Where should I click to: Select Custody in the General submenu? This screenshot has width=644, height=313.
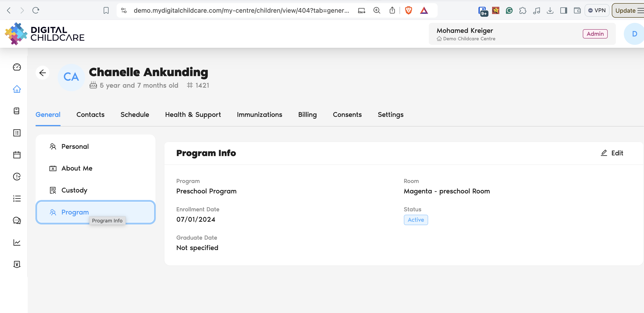[74, 190]
